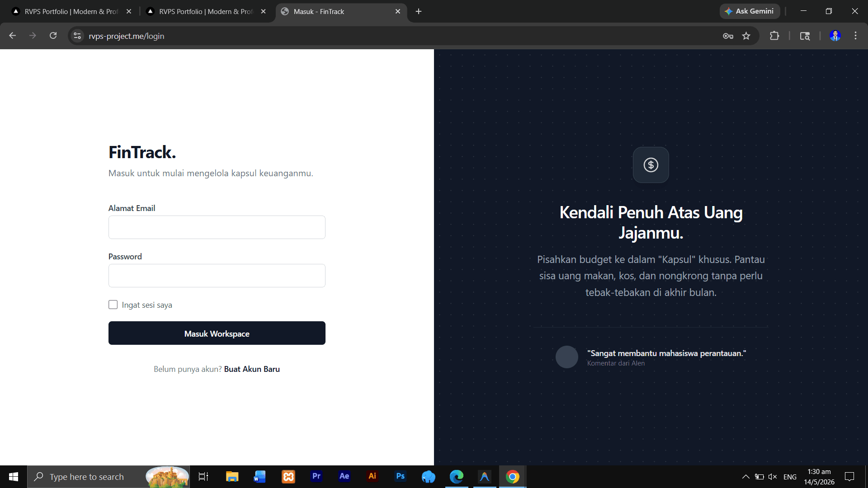Open the battery status icon

[x=759, y=477]
